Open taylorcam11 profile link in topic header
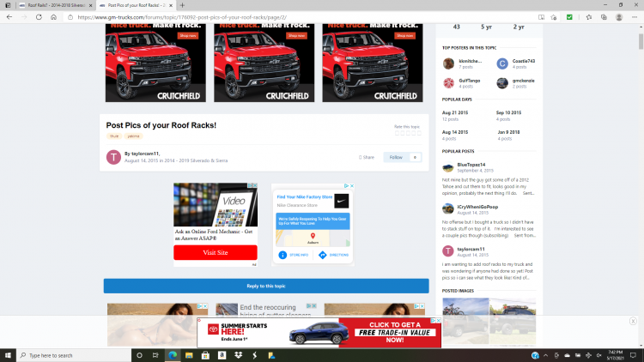 click(x=145, y=154)
